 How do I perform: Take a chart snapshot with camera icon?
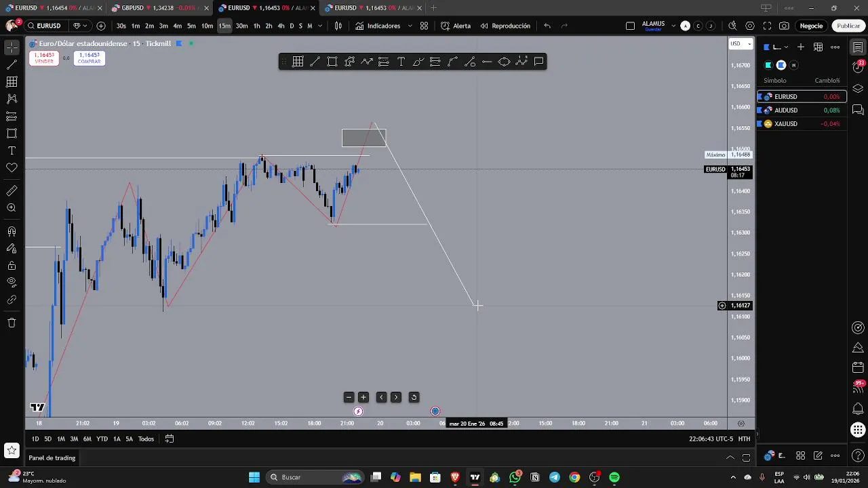point(784,26)
